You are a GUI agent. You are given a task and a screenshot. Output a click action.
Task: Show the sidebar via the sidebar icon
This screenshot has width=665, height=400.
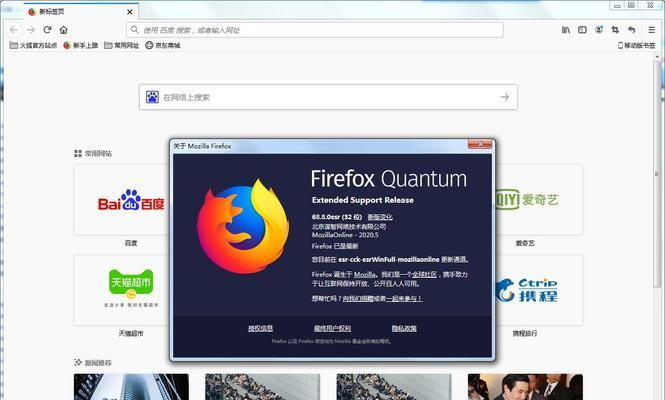582,30
